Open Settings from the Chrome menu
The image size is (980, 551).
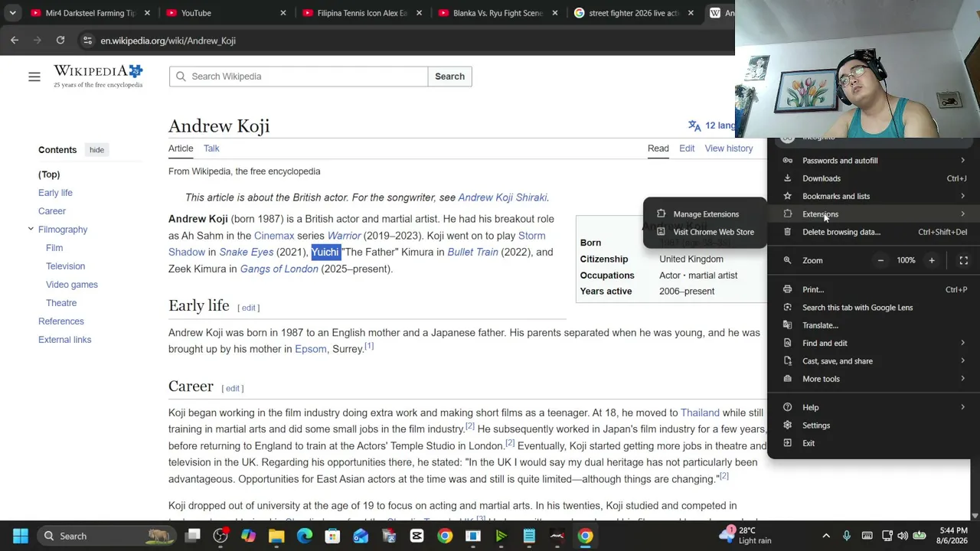[x=873, y=425]
